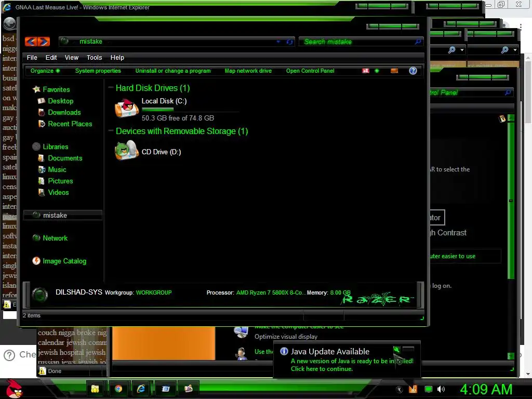The height and width of the screenshot is (399, 532).
Task: Click the Java info icon in balloon
Action: click(284, 351)
